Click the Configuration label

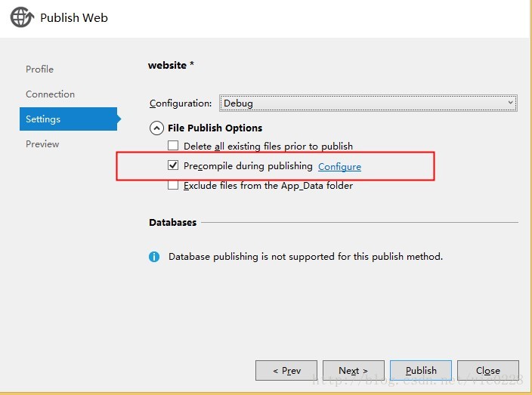pyautogui.click(x=181, y=103)
